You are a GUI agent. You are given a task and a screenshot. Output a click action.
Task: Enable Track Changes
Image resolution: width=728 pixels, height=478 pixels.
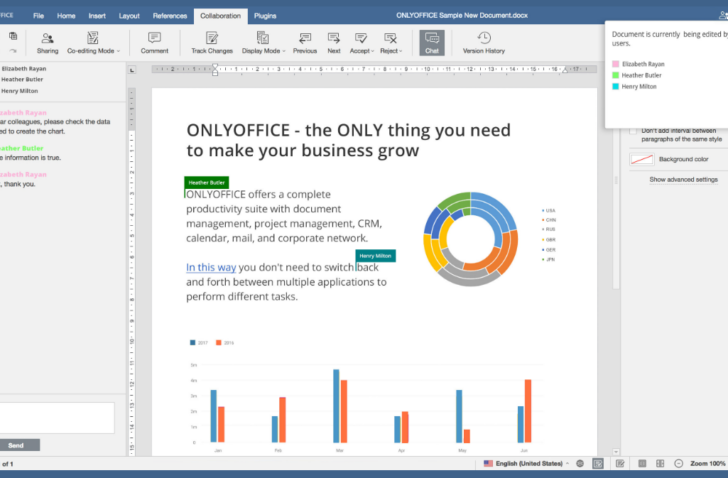point(212,43)
